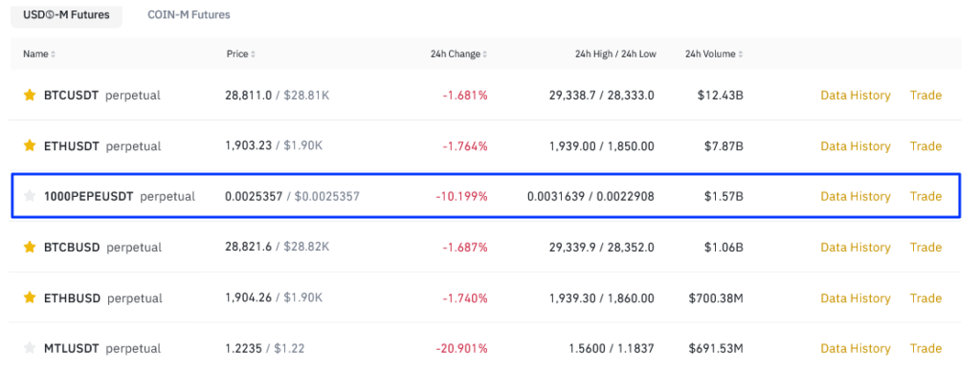Sort by Price using the header arrows
The image size is (980, 371).
253,55
